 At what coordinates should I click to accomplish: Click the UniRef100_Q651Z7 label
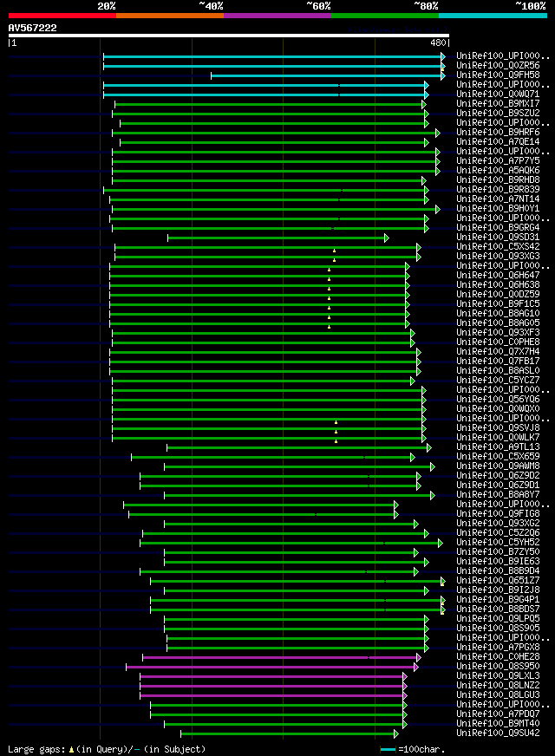498,580
